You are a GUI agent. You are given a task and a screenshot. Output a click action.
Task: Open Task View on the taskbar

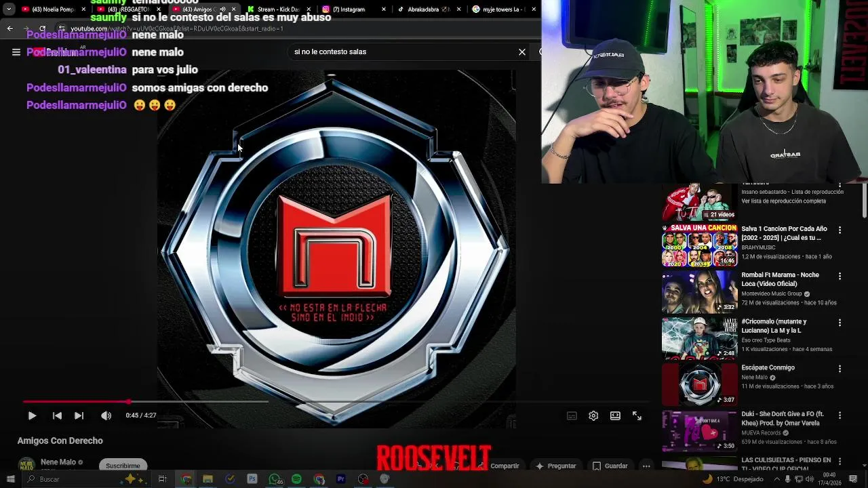pos(162,479)
